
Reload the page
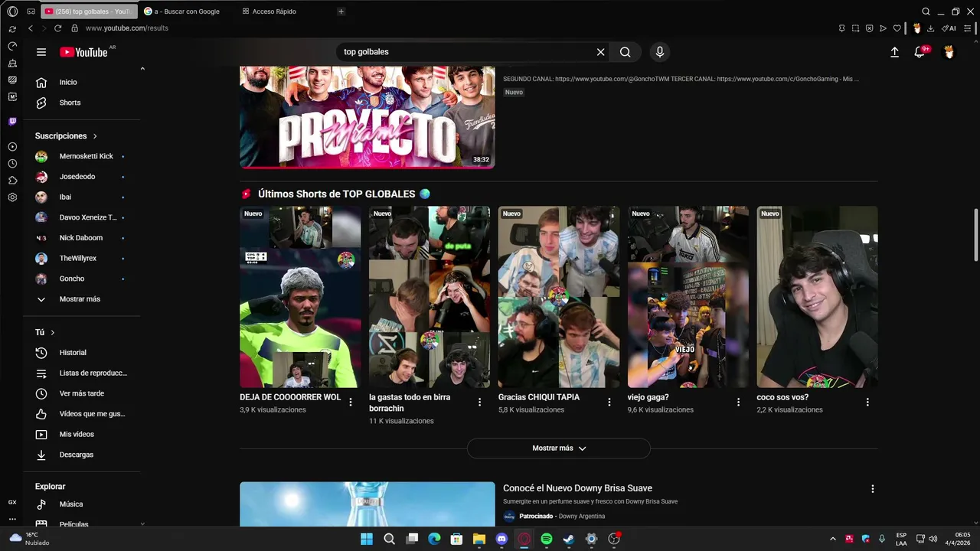(57, 28)
